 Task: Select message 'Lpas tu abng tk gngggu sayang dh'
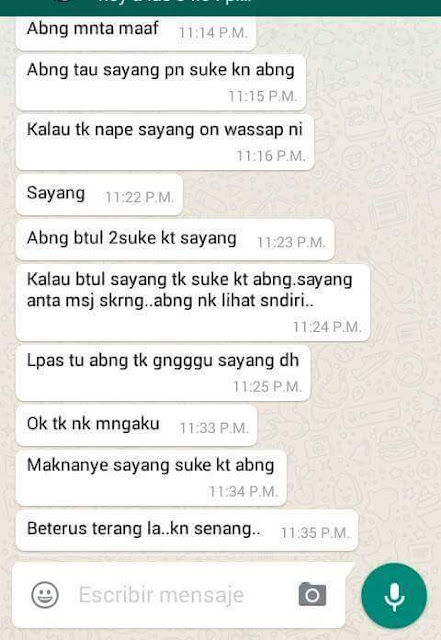(163, 373)
